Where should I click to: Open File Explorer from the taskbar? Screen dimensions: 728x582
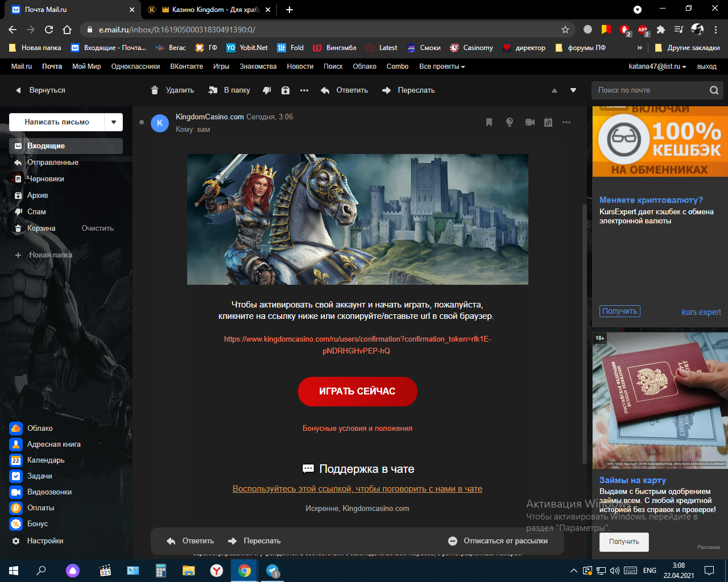[189, 571]
